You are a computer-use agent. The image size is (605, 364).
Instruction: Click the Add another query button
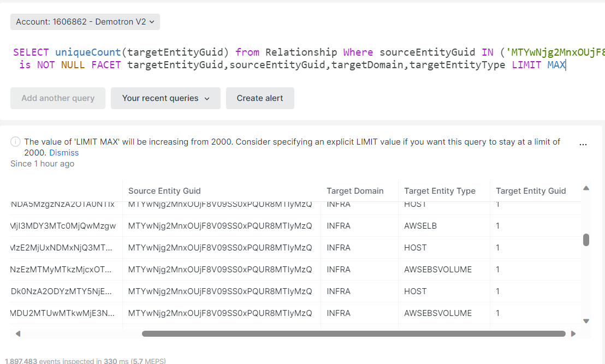[57, 98]
